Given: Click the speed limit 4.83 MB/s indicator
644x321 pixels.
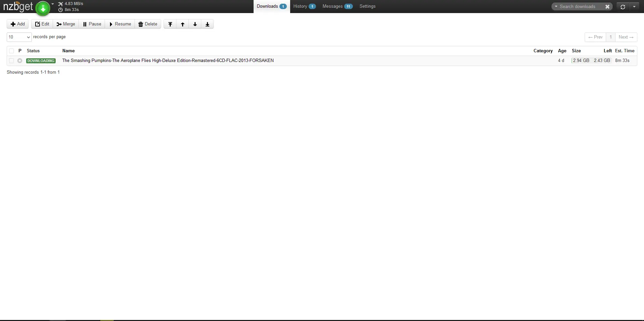Looking at the screenshot, I should 71,4.
